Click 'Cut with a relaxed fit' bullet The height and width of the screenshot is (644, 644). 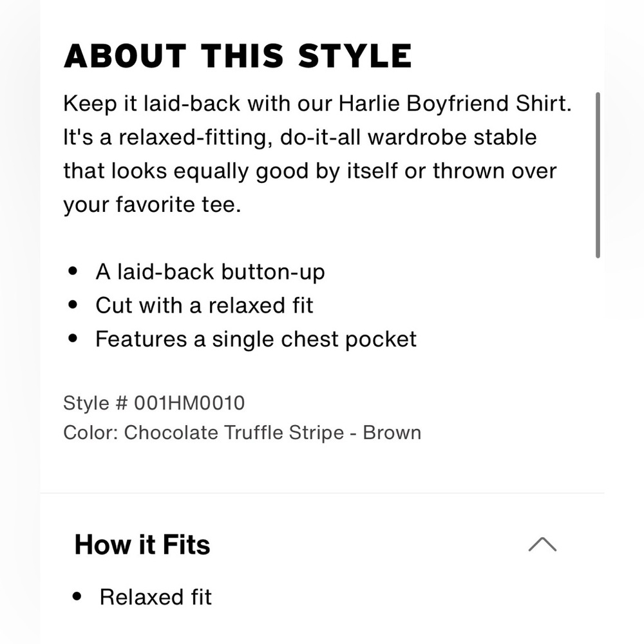(205, 305)
